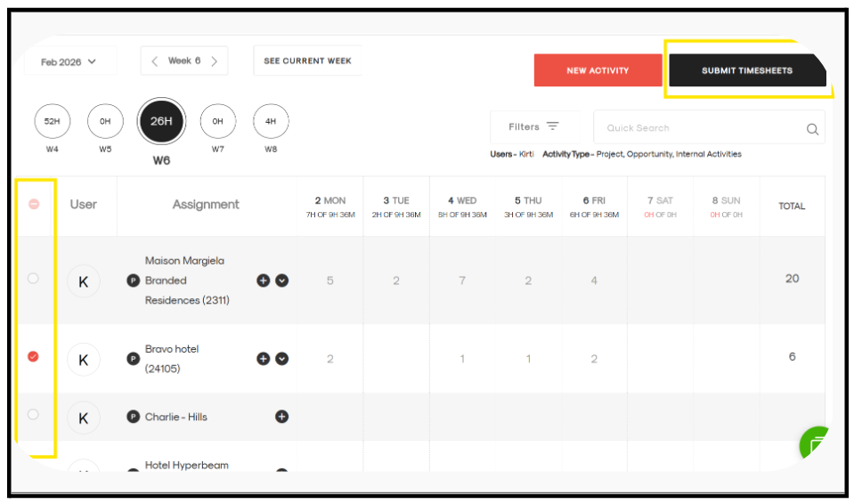Click the green chat widget icon

point(816,443)
